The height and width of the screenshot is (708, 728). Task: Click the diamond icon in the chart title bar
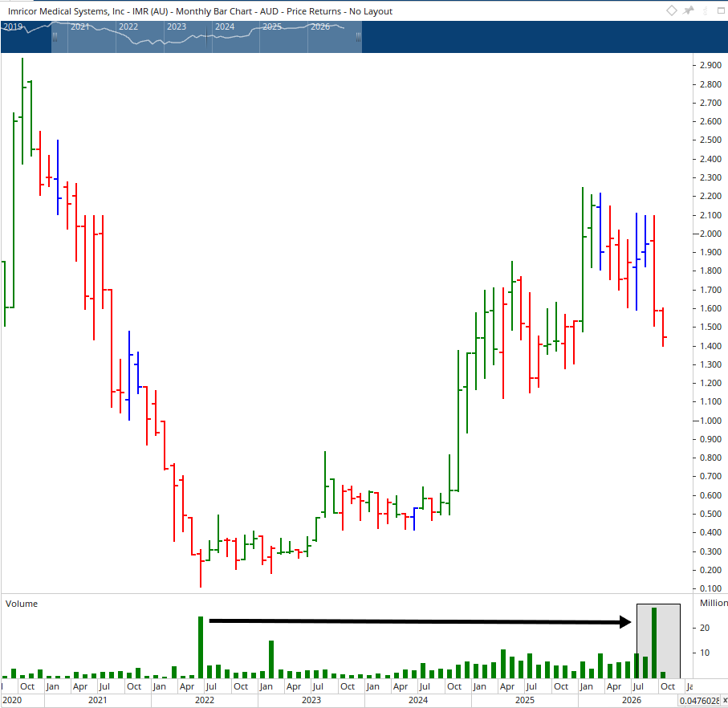(x=671, y=10)
